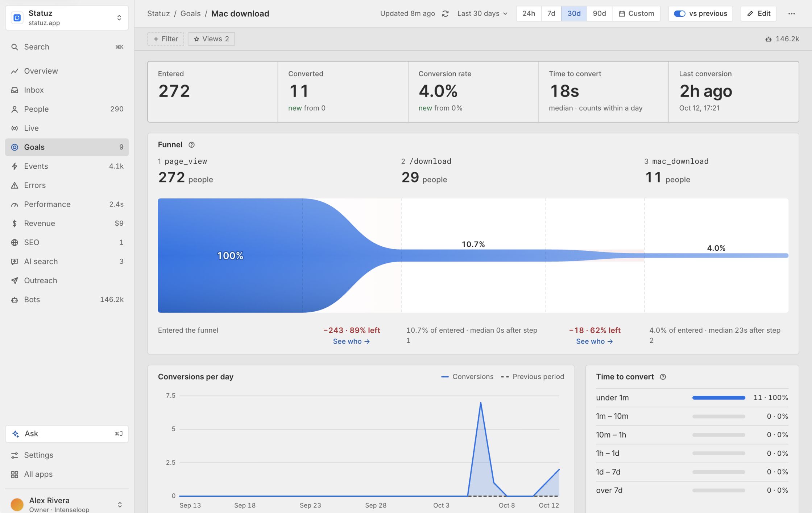The width and height of the screenshot is (812, 513).
Task: Open the Views 2 saved views menu
Action: (x=211, y=39)
